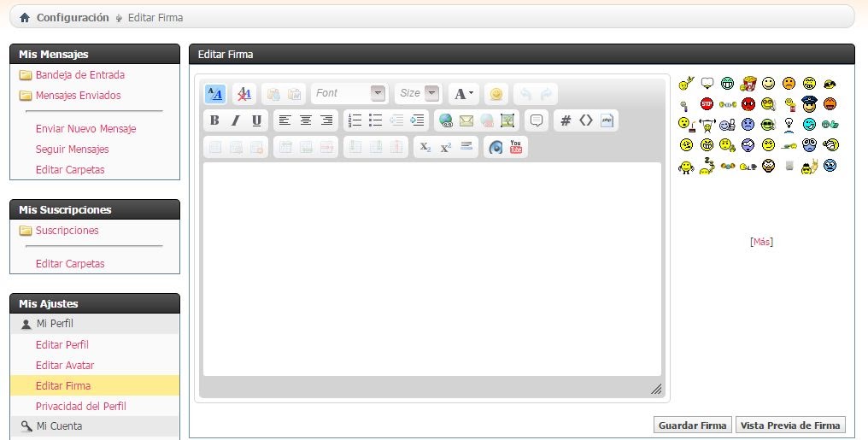This screenshot has width=868, height=440.
Task: Wrap selection in HTML tags (<> icon)
Action: (586, 120)
